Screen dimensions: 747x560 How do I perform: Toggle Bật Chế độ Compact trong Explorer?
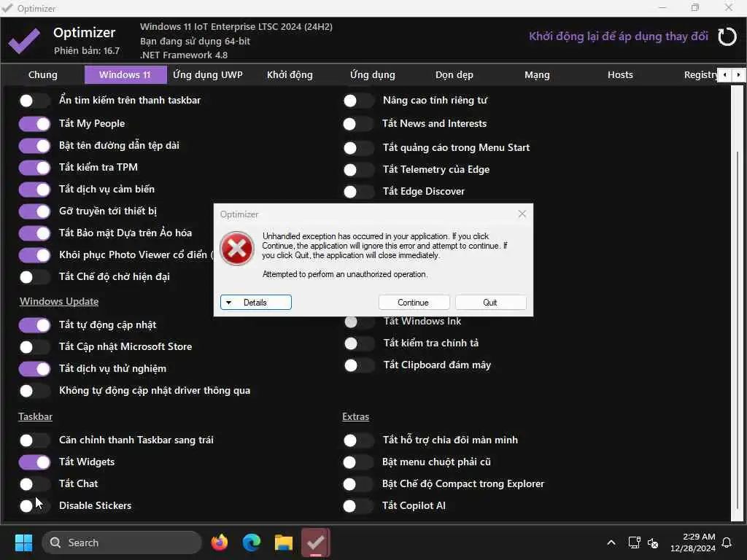[358, 484]
